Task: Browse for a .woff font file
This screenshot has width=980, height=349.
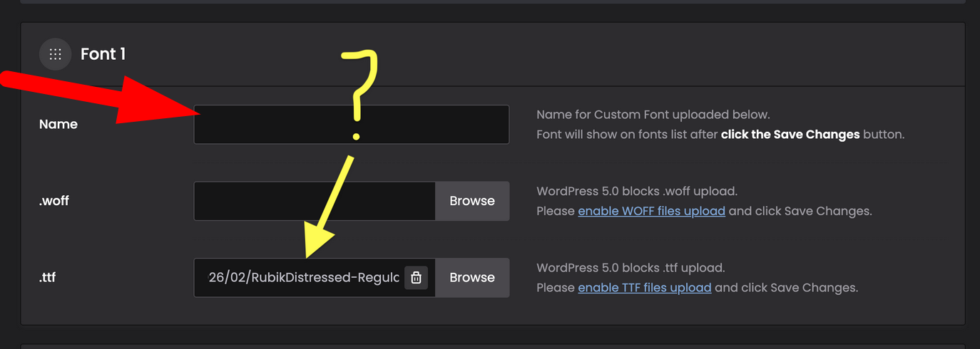Action: click(x=472, y=201)
